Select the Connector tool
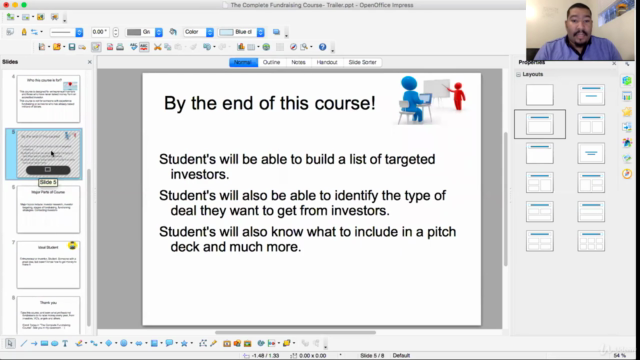 pos(94,343)
